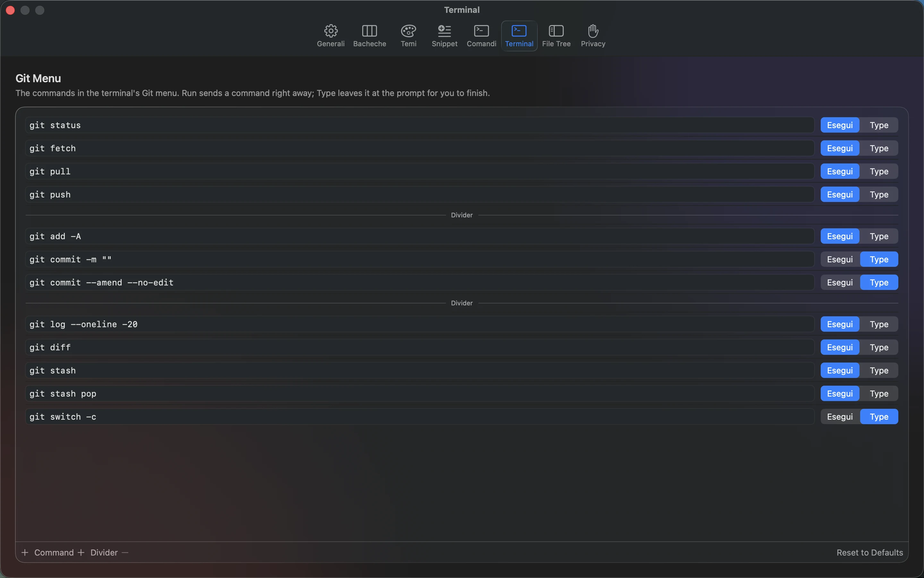
Task: Set git stash pop to Type mode
Action: pos(879,393)
